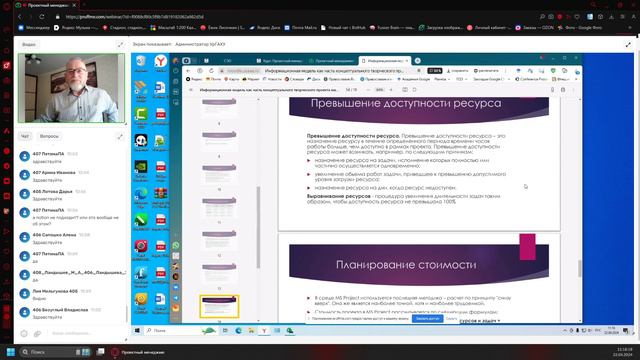Click the Проектный менеджмент host taskbar item

coord(138,352)
